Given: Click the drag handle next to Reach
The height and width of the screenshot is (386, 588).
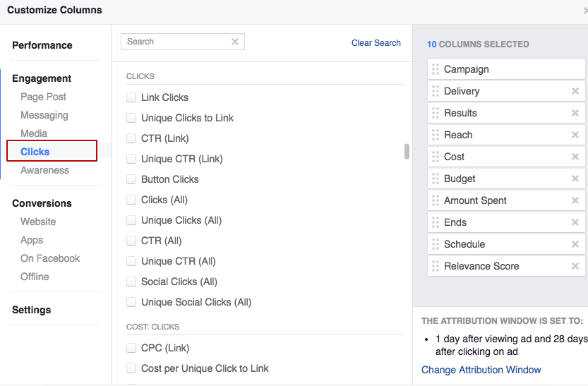Looking at the screenshot, I should tap(436, 135).
